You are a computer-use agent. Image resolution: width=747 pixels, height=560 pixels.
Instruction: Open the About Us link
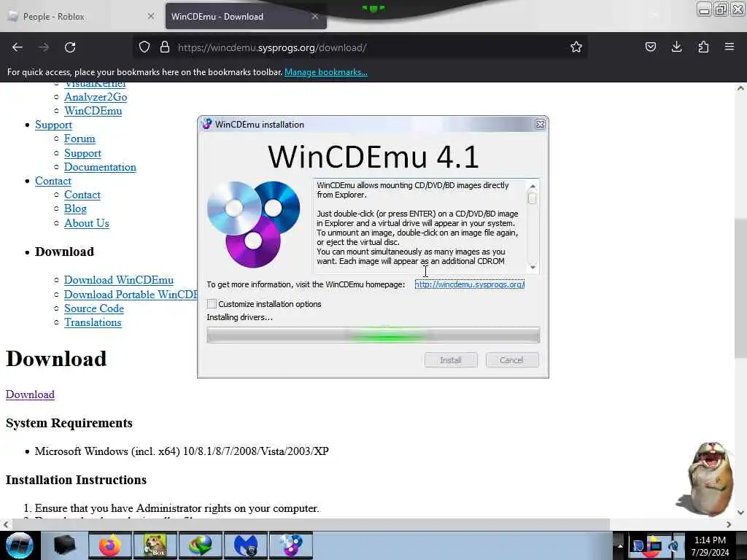[x=87, y=223]
